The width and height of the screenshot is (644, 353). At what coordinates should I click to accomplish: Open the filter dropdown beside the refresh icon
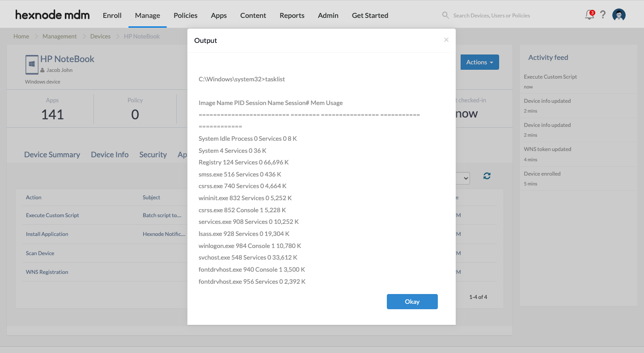pos(462,178)
